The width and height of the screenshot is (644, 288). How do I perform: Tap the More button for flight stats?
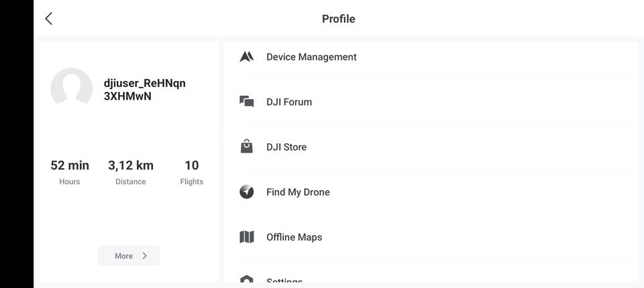(x=129, y=256)
